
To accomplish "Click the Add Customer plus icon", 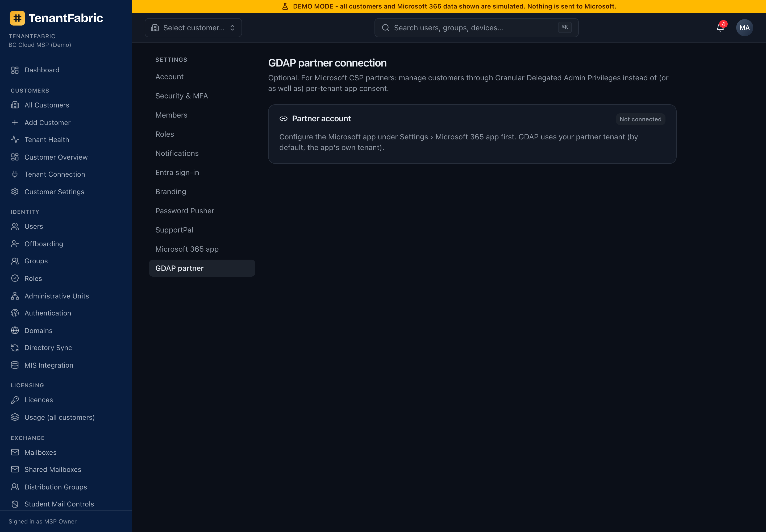I will tap(15, 122).
